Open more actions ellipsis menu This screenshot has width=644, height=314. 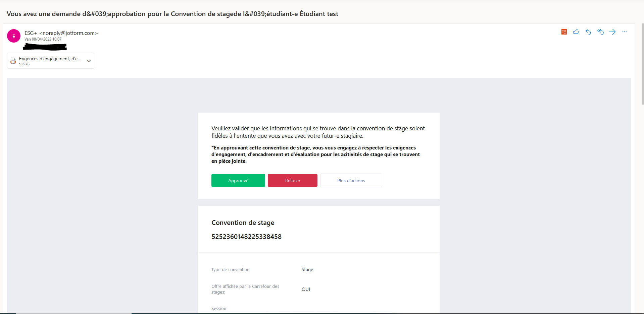point(625,32)
